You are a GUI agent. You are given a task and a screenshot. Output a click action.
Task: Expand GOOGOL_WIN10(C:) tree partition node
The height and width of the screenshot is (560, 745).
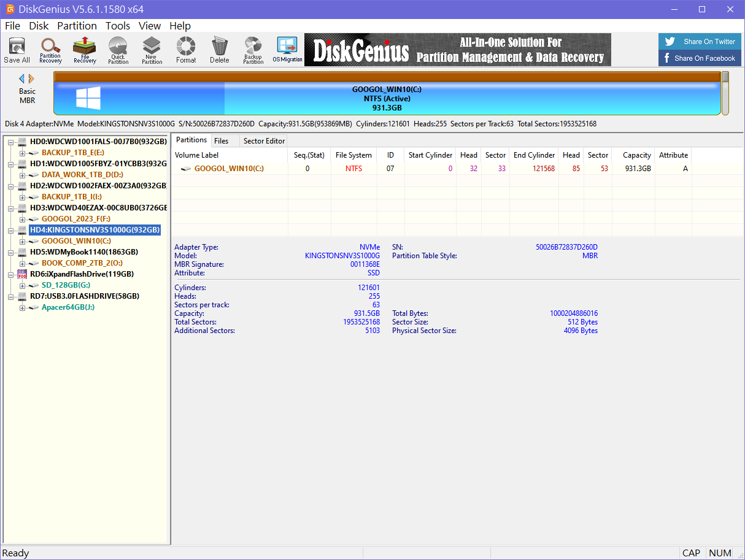pos(23,241)
